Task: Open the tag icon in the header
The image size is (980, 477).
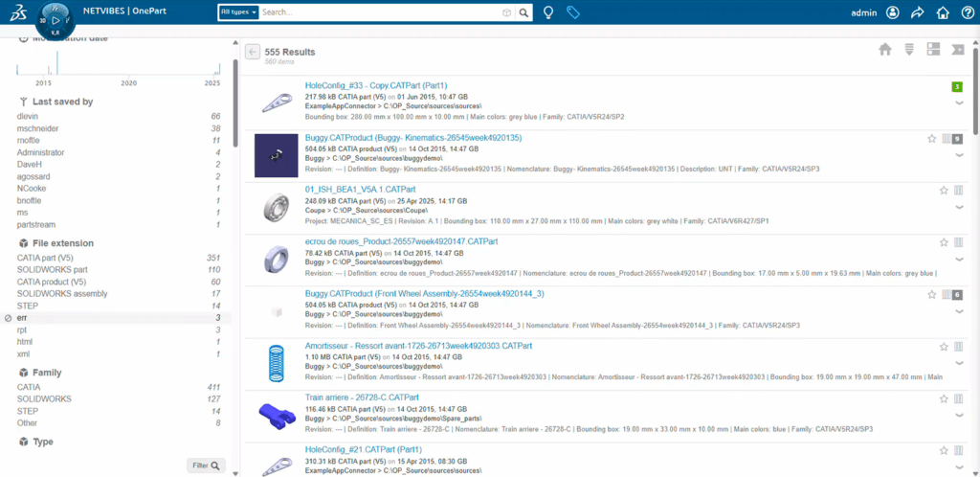Action: click(x=572, y=12)
